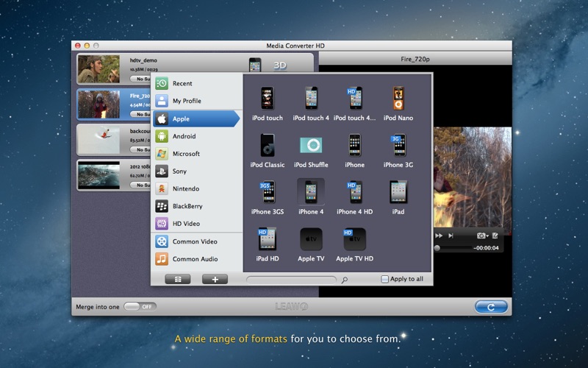Select the 2012 1080 video thumbnail
588x368 pixels.
point(98,175)
